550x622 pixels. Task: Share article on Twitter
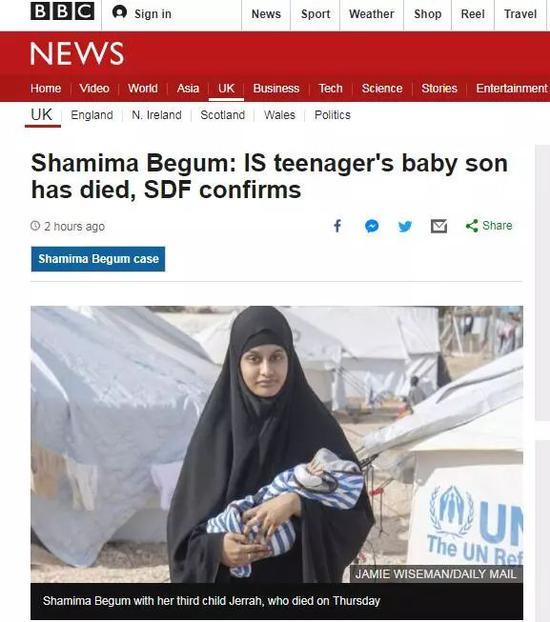point(405,226)
